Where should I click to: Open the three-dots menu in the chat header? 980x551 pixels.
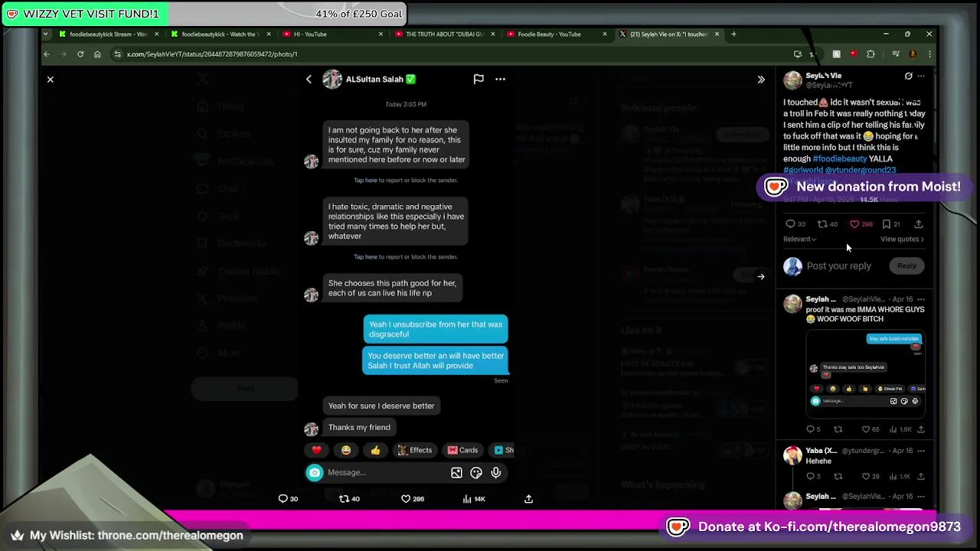click(x=500, y=79)
